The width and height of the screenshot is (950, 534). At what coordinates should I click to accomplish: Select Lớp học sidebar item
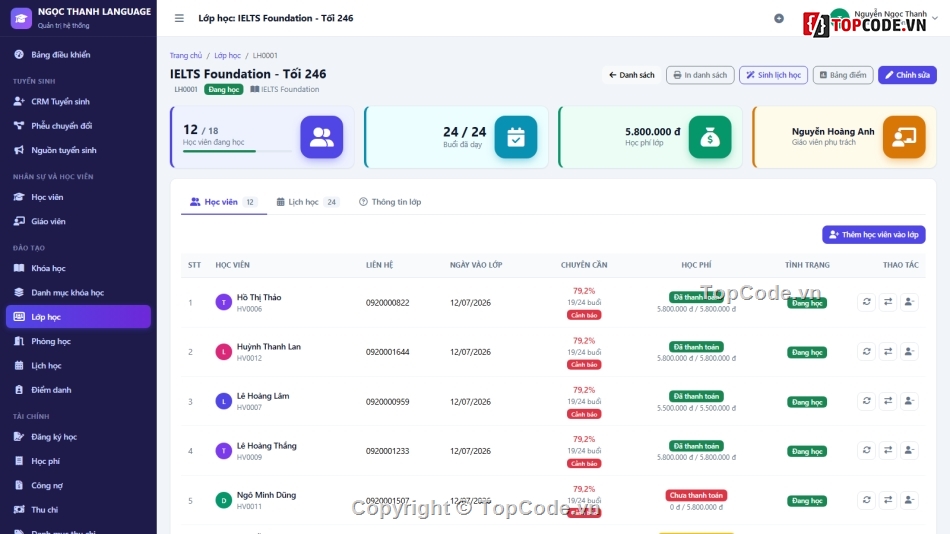[x=78, y=316]
